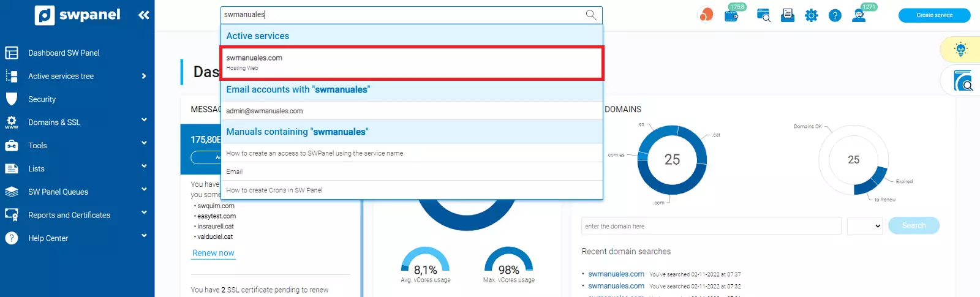Click the search magnifier icon
This screenshot has height=297, width=980.
point(590,15)
